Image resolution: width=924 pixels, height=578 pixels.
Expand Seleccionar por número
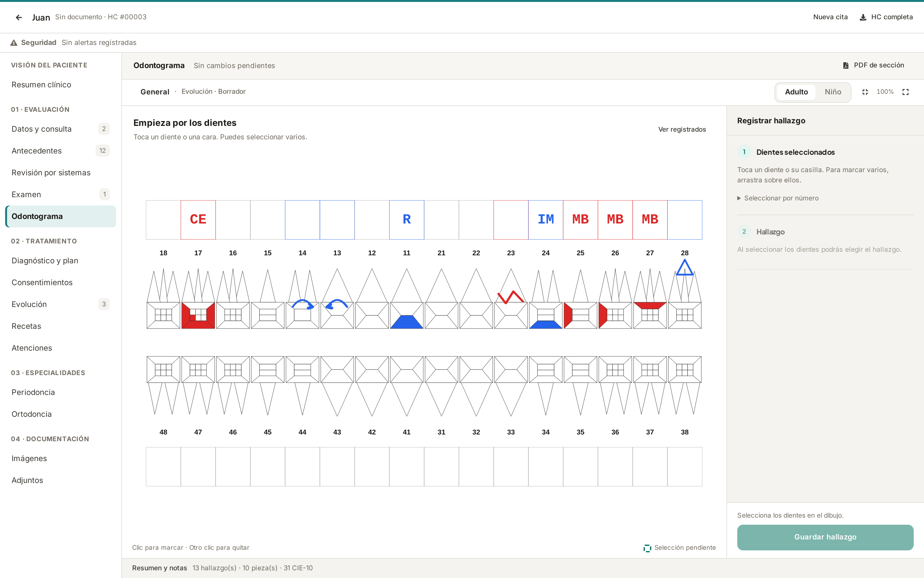point(778,198)
